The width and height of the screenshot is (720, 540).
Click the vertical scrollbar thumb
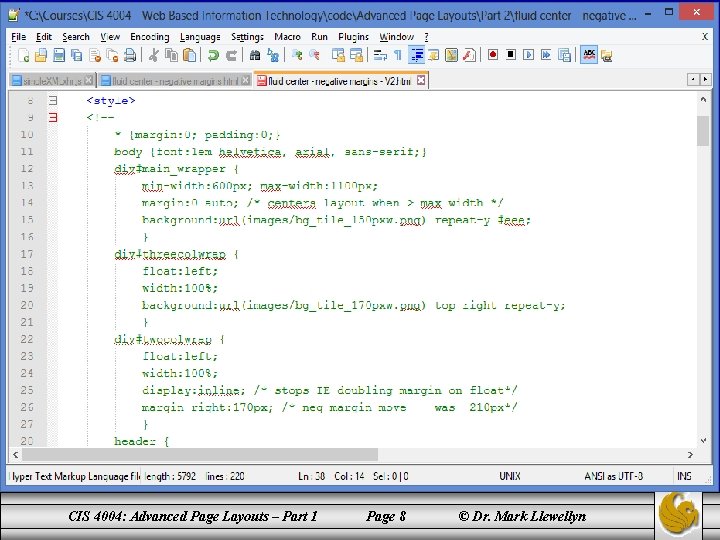click(x=703, y=130)
